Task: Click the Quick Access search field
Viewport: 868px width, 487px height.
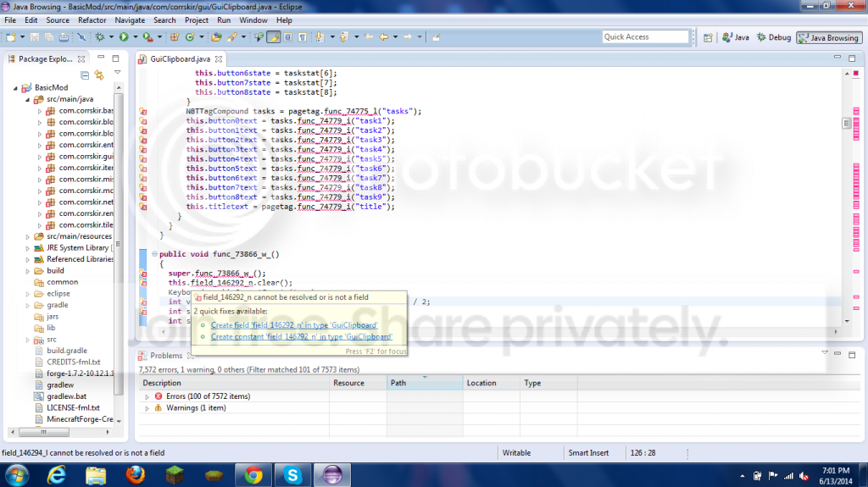Action: tap(644, 37)
